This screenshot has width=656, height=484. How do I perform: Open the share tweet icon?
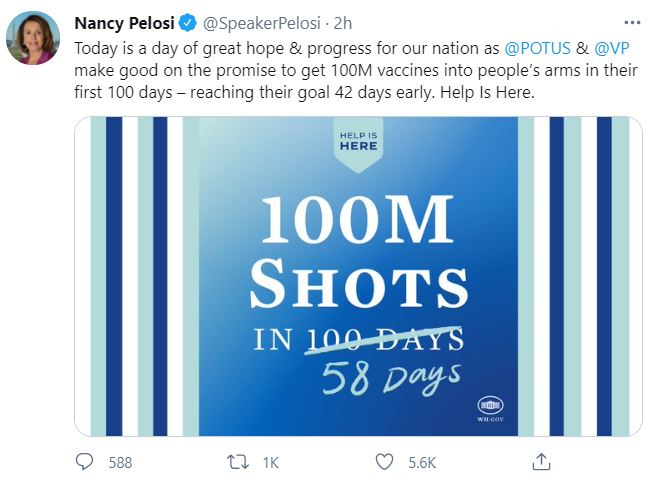point(541,462)
